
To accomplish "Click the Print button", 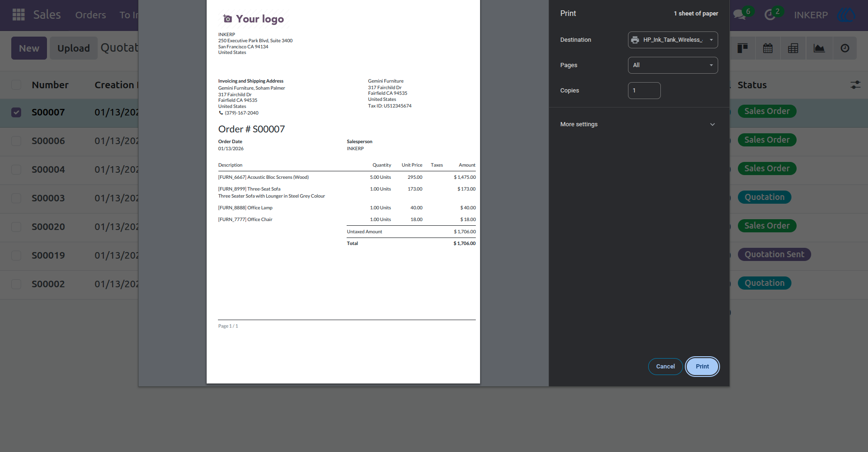I will [702, 367].
